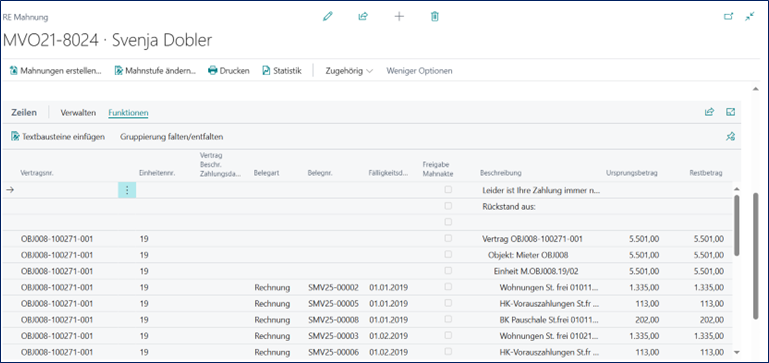Click Mahnstufe ändern... action
This screenshot has width=769, height=363.
tap(155, 71)
